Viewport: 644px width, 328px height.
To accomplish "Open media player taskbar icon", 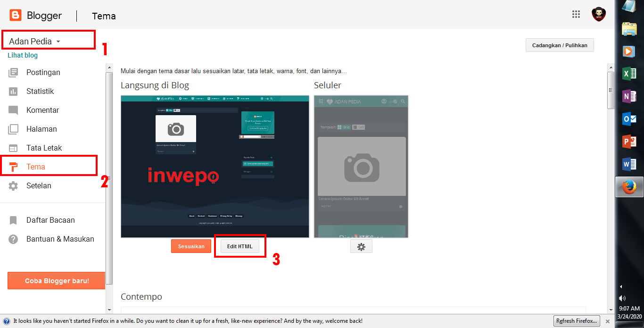I will click(629, 51).
